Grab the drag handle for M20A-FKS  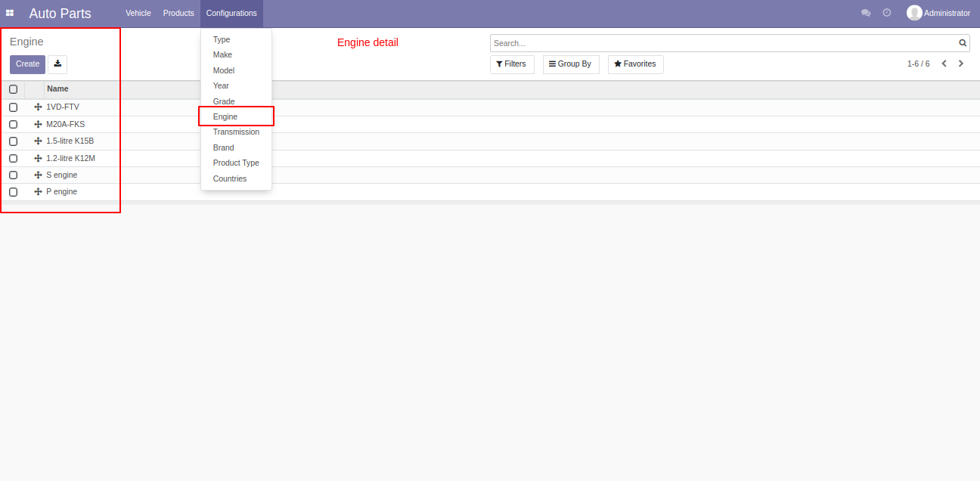point(38,124)
